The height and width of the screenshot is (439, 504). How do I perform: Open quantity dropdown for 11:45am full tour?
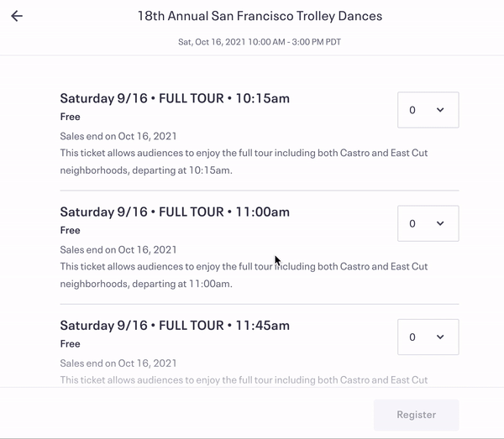(428, 337)
